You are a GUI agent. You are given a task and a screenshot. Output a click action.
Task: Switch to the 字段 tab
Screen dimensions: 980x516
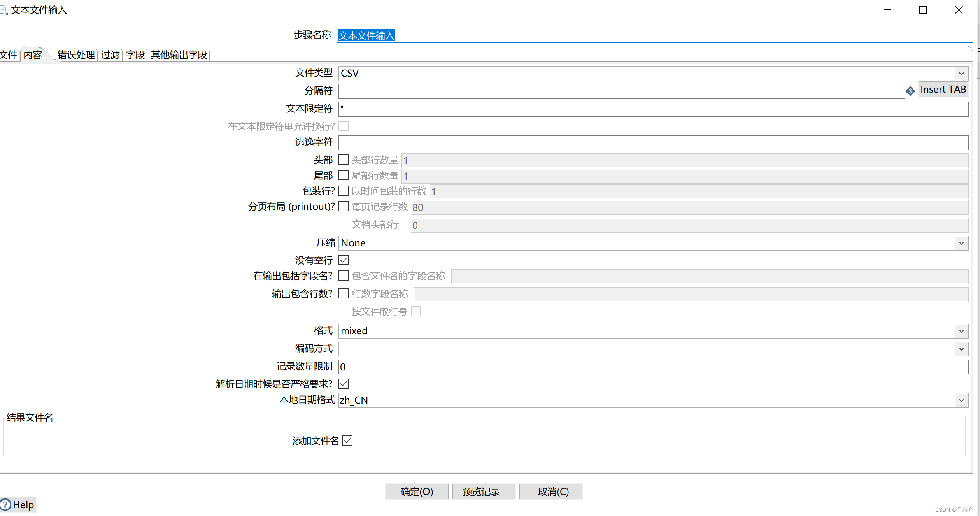[135, 55]
